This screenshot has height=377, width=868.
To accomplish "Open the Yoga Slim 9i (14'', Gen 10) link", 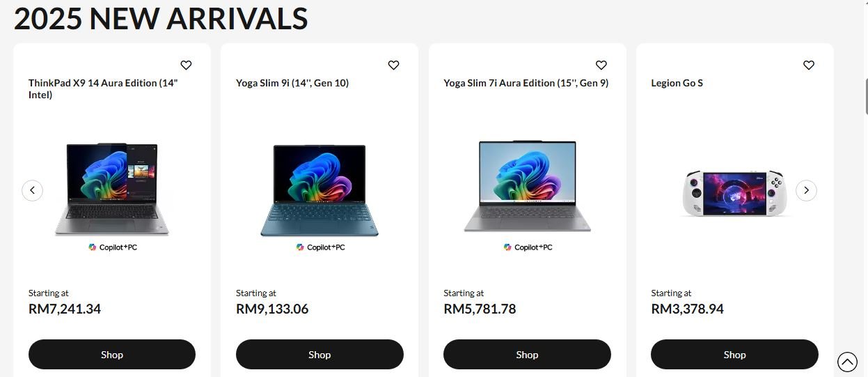I will pyautogui.click(x=292, y=83).
